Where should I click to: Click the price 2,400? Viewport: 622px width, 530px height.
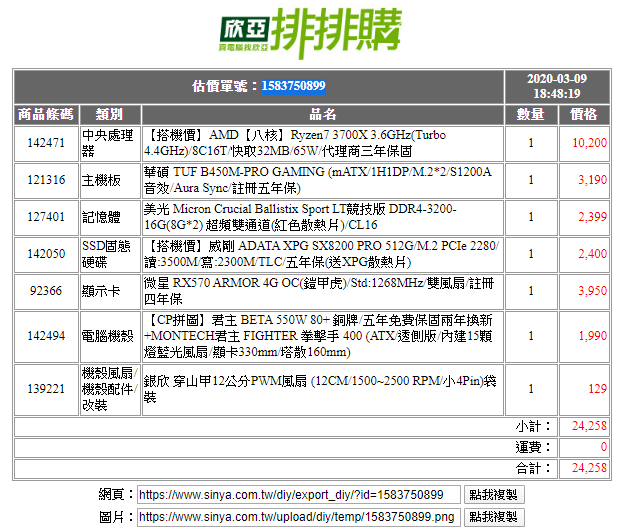592,254
